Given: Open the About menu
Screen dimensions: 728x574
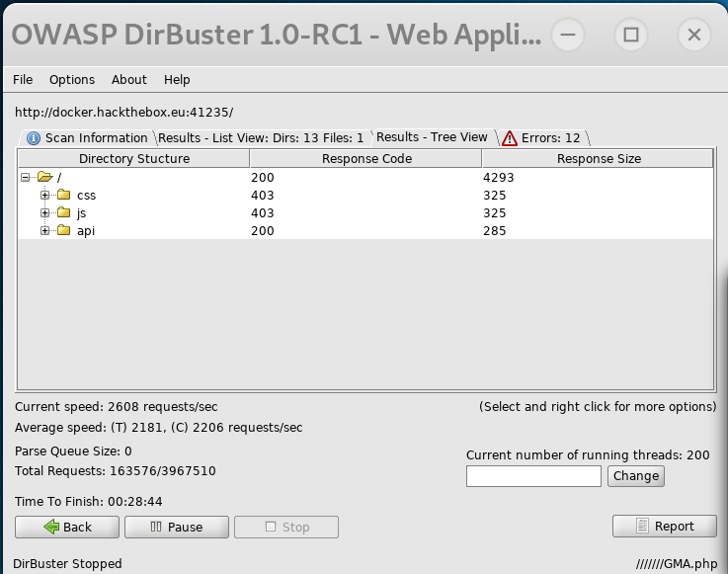Looking at the screenshot, I should tap(129, 80).
